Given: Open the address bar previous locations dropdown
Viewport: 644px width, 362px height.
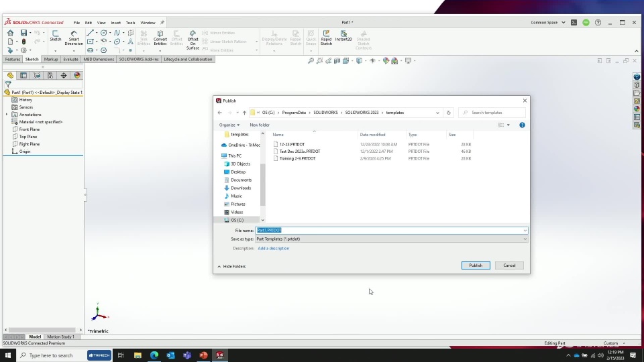Looking at the screenshot, I should click(x=437, y=113).
